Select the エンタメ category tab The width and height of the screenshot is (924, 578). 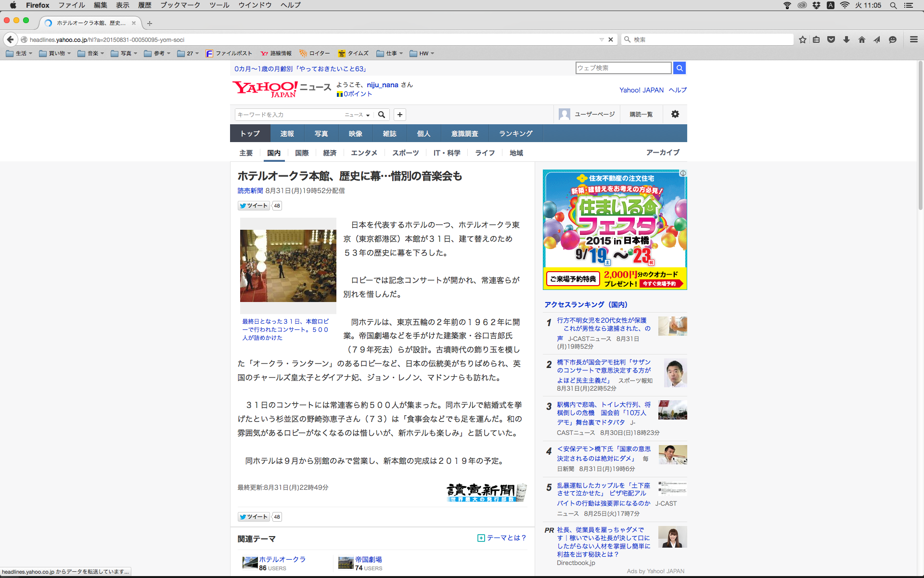click(x=364, y=153)
